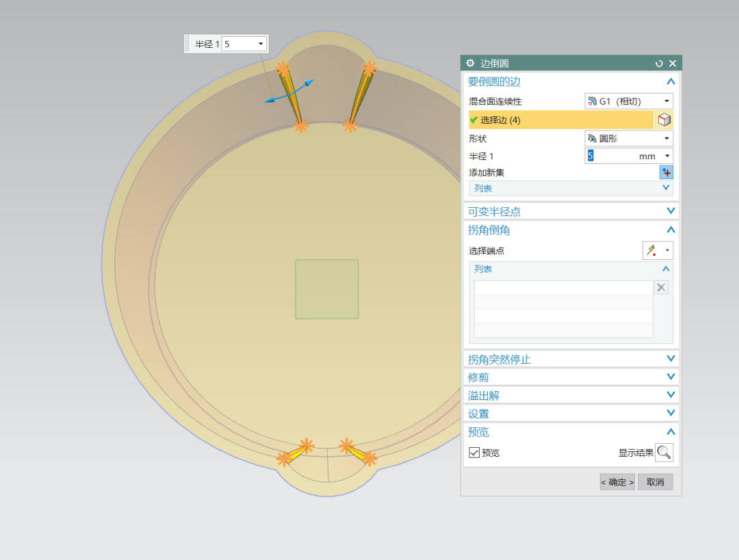The height and width of the screenshot is (560, 739).
Task: Expand the 修剪 trim section
Action: click(x=671, y=377)
